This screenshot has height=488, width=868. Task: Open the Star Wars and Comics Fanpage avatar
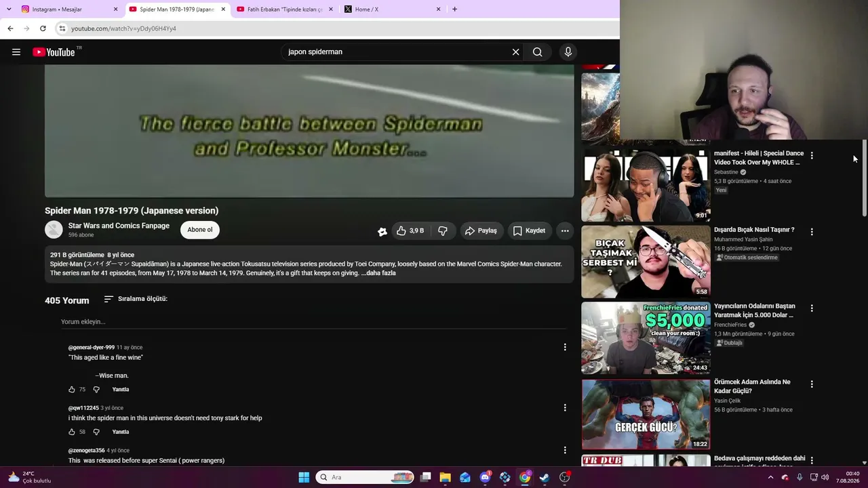click(54, 230)
